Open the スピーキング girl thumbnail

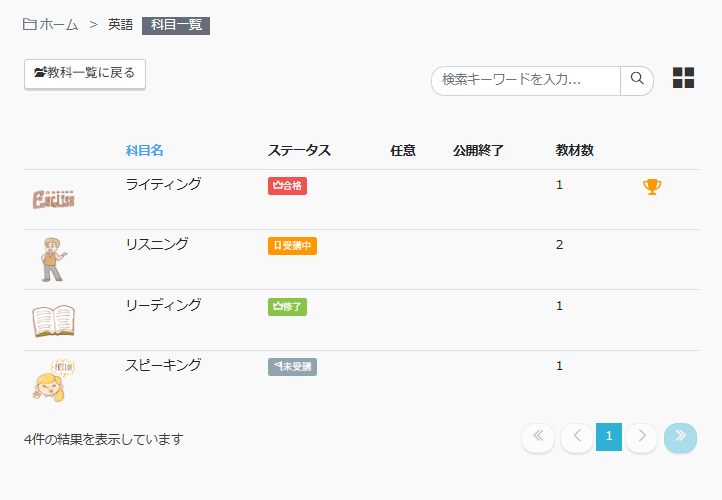point(53,381)
